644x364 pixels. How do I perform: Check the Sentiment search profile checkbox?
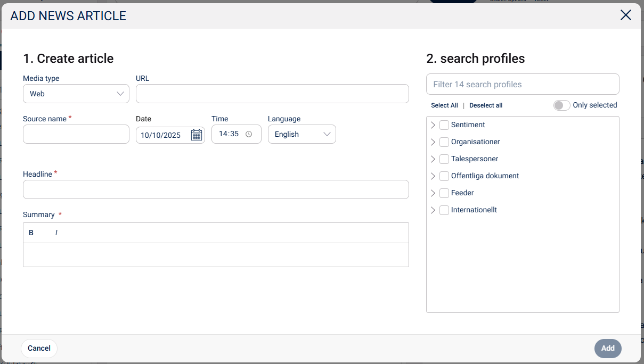[444, 125]
